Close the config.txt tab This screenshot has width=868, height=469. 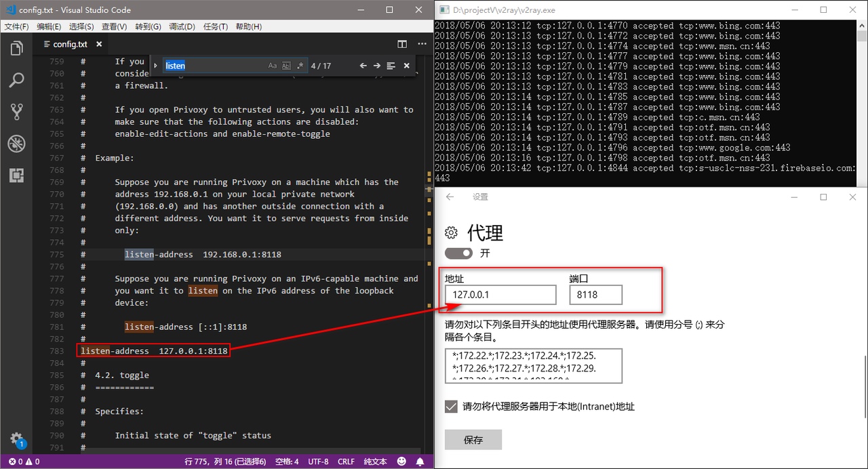pyautogui.click(x=98, y=44)
